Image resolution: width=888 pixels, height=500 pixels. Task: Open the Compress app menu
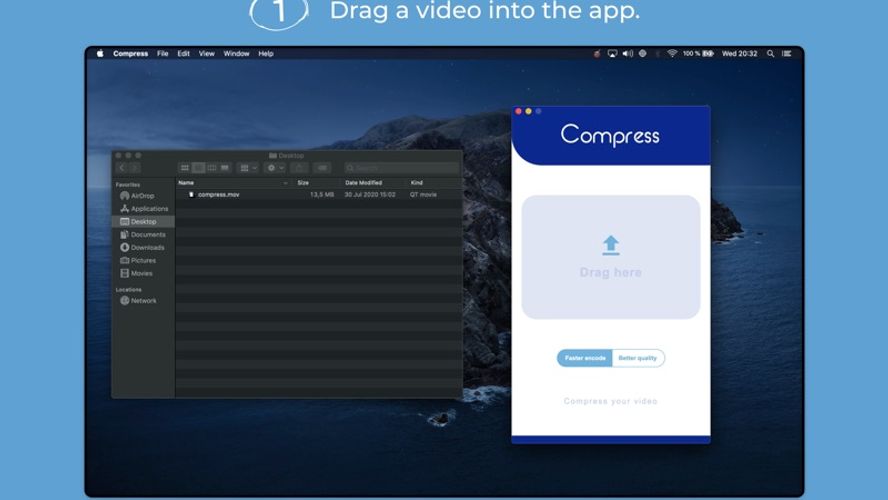130,53
